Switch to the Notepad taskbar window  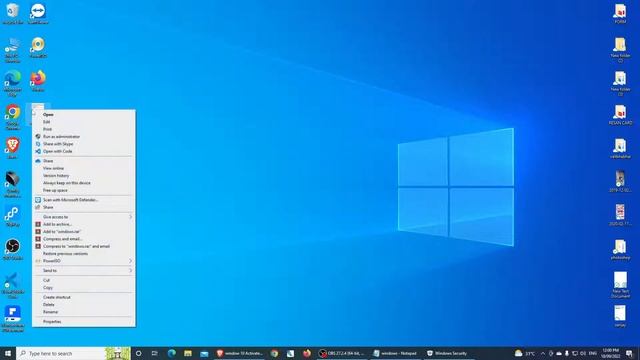[395, 353]
